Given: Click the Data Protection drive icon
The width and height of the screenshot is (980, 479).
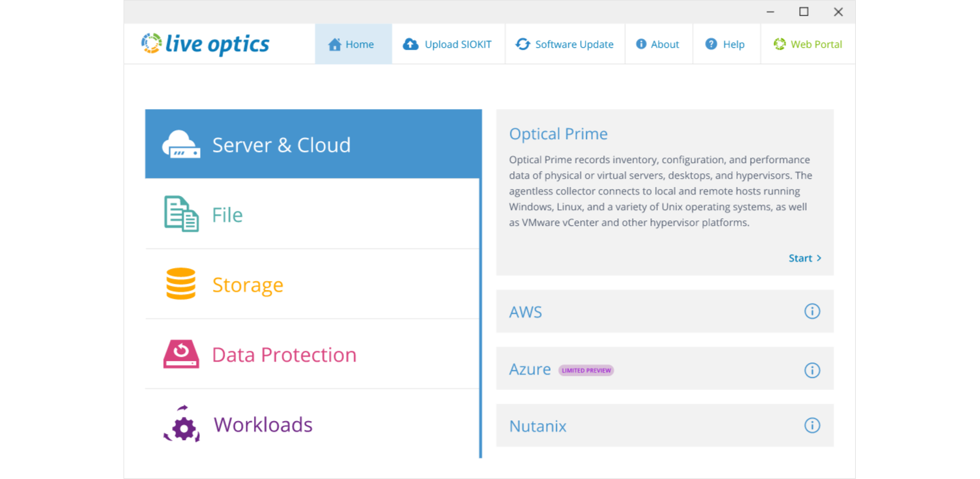Looking at the screenshot, I should pyautogui.click(x=181, y=354).
